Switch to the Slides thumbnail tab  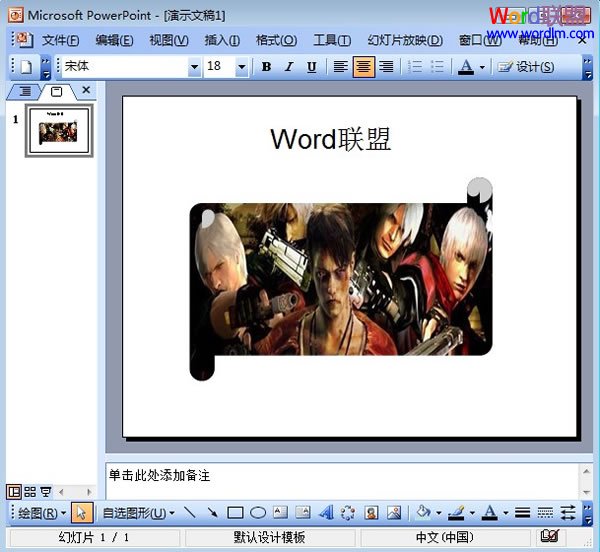pyautogui.click(x=57, y=91)
